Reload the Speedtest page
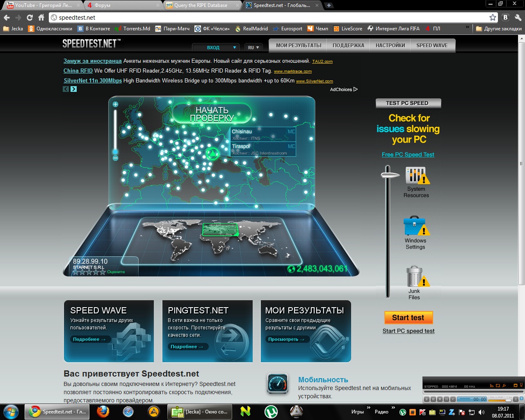 point(30,18)
